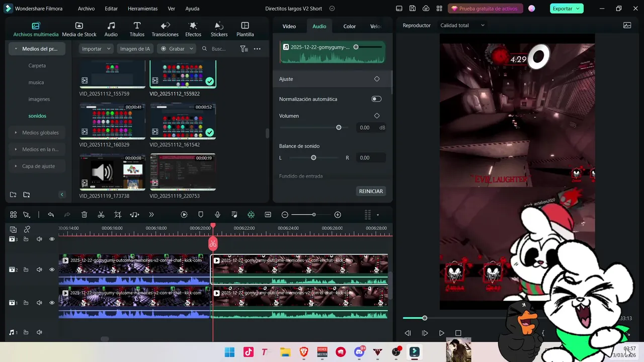Split the clip with scissors tool
This screenshot has height=362, width=644.
click(x=101, y=215)
